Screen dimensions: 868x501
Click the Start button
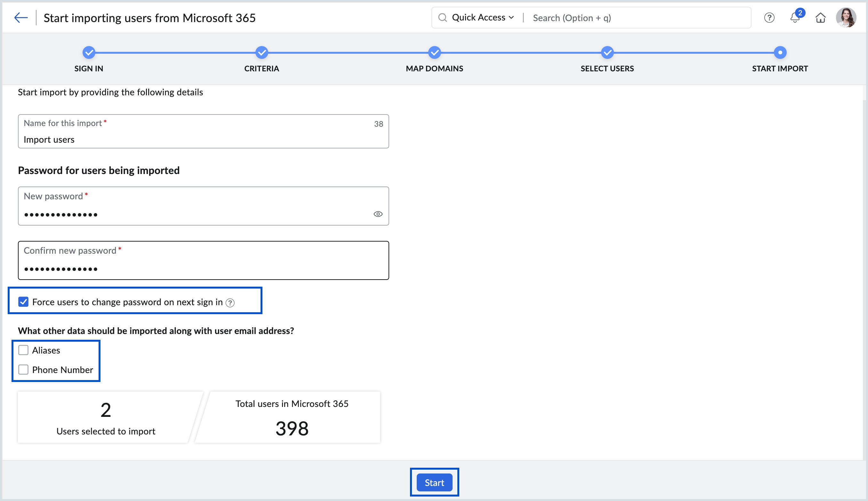pos(434,482)
